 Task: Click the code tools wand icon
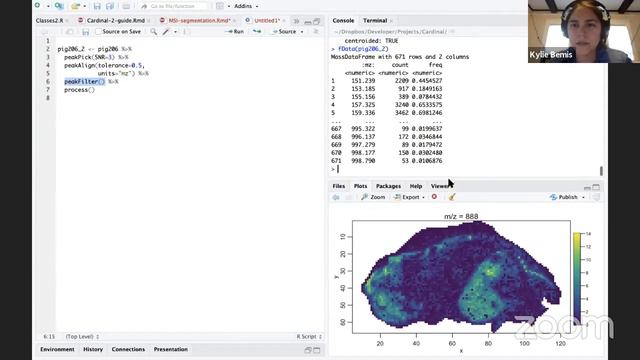pos(166,31)
